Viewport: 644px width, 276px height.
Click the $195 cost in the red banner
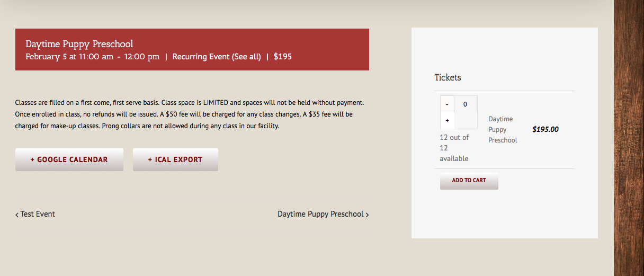click(283, 57)
